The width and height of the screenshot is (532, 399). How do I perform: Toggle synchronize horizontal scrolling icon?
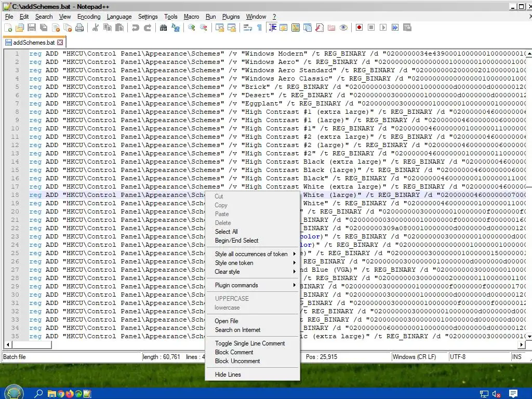point(232,28)
